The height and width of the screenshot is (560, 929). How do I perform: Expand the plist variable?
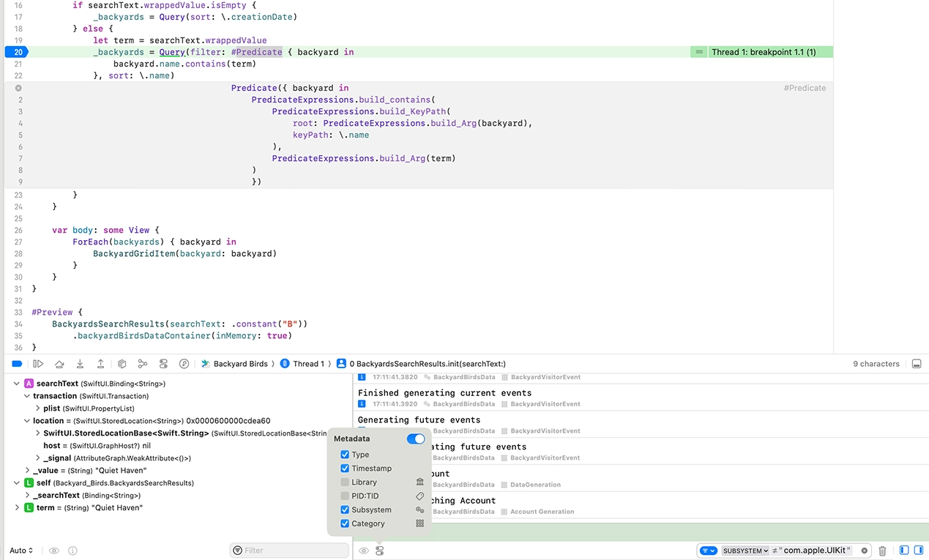(37, 408)
